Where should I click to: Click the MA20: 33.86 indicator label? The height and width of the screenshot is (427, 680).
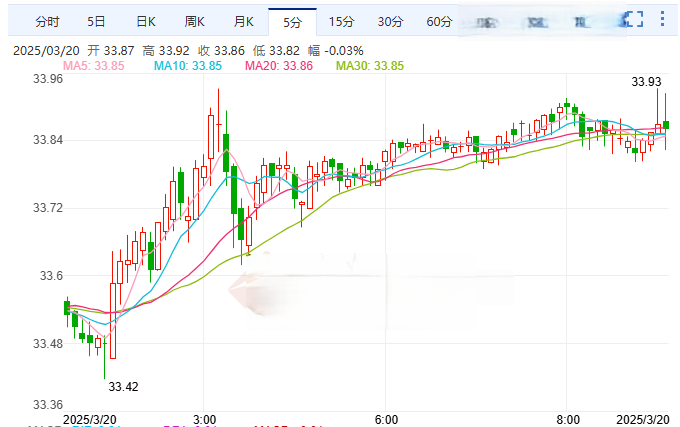[279, 66]
